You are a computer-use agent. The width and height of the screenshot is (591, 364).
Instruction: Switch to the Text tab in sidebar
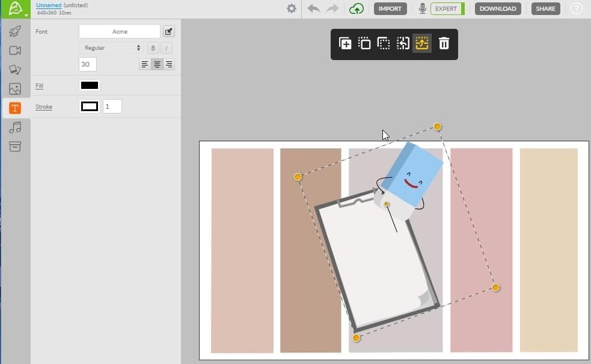coord(15,108)
